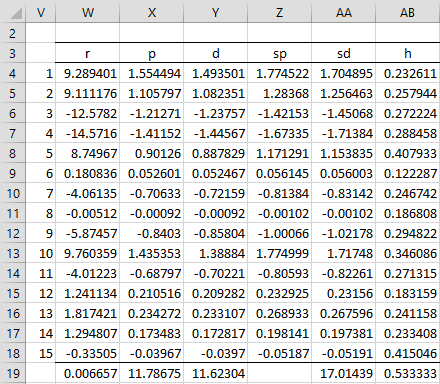Select cell with value 0.233408
The image size is (440, 384).
(x=408, y=333)
